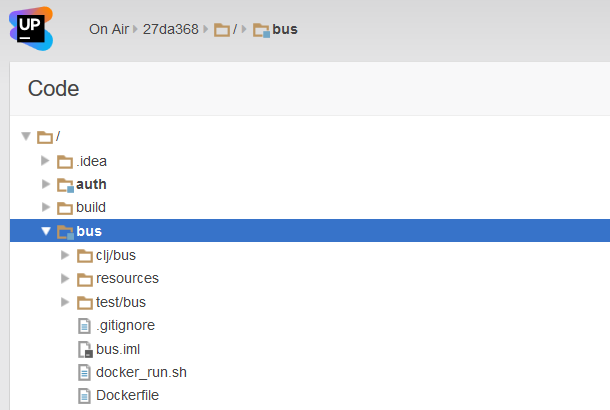Collapse the root folder tree arrow
Viewport: 610px width, 410px height.
coord(26,136)
